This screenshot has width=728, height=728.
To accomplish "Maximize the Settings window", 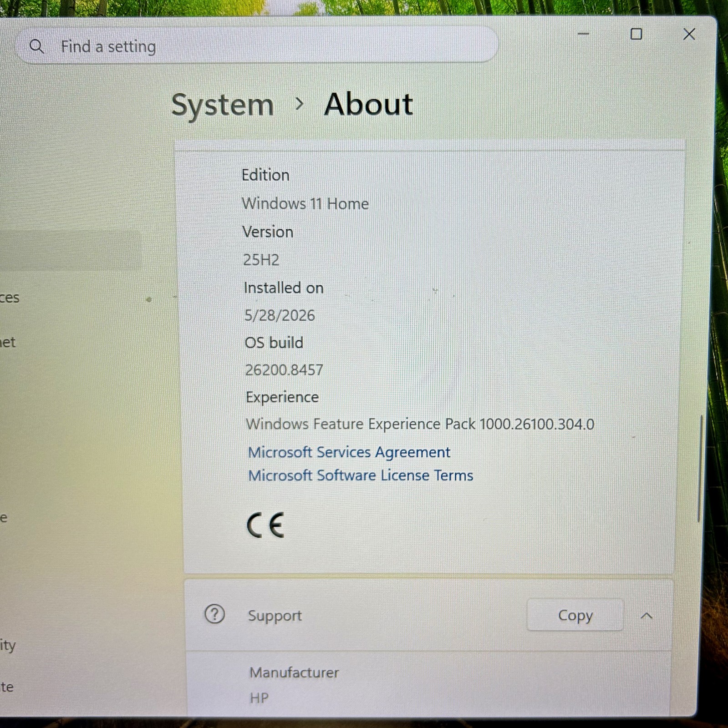I will 636,34.
